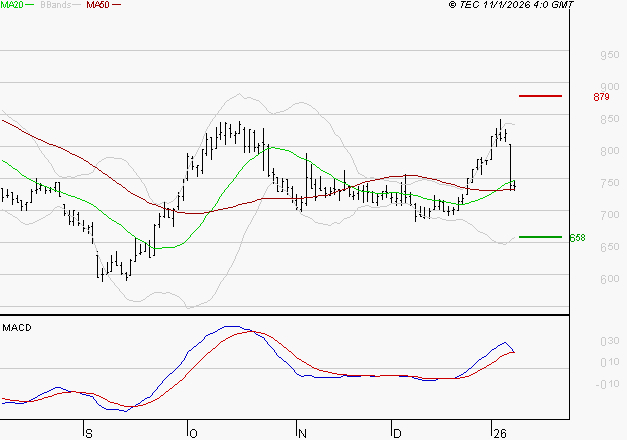Click the 879 resistance value label
The height and width of the screenshot is (440, 627).
pos(601,97)
